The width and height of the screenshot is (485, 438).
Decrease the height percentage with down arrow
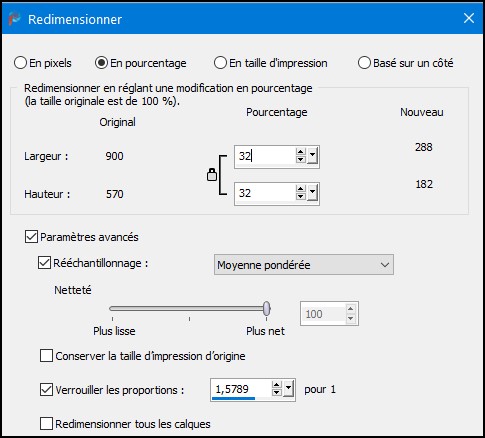click(300, 196)
